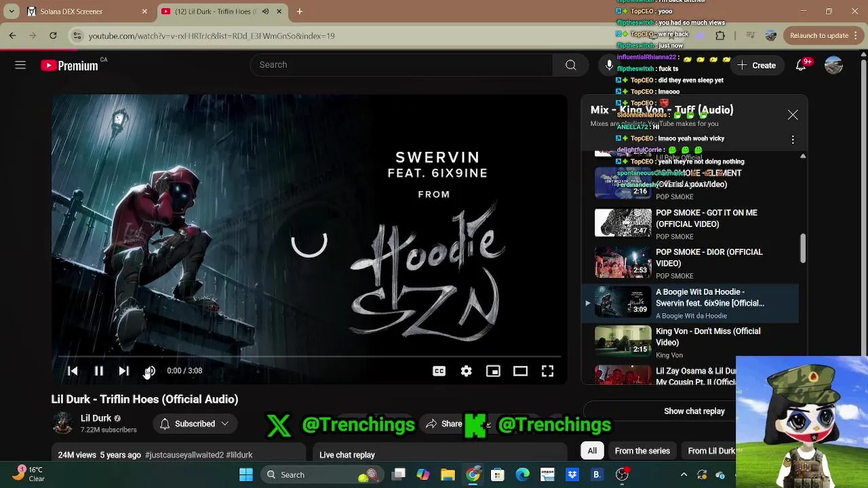The width and height of the screenshot is (868, 488).
Task: Open the YouTube hamburger guide menu
Action: coord(20,65)
